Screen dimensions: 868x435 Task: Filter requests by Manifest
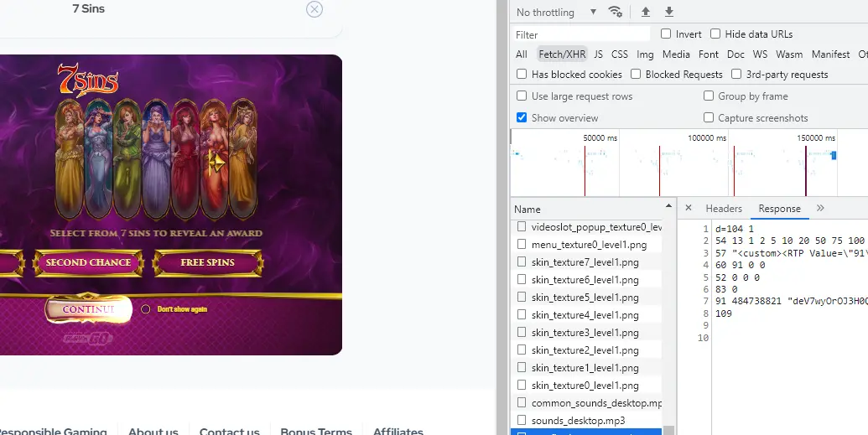(x=830, y=54)
